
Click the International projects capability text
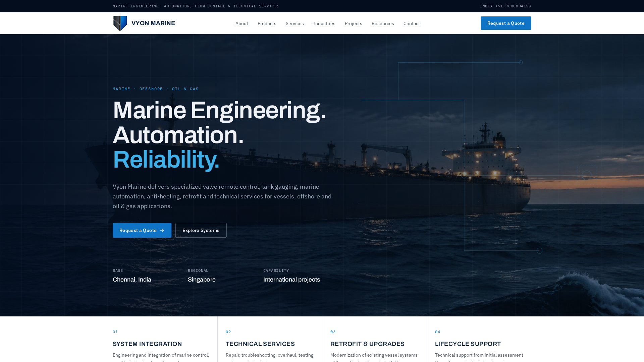click(291, 280)
